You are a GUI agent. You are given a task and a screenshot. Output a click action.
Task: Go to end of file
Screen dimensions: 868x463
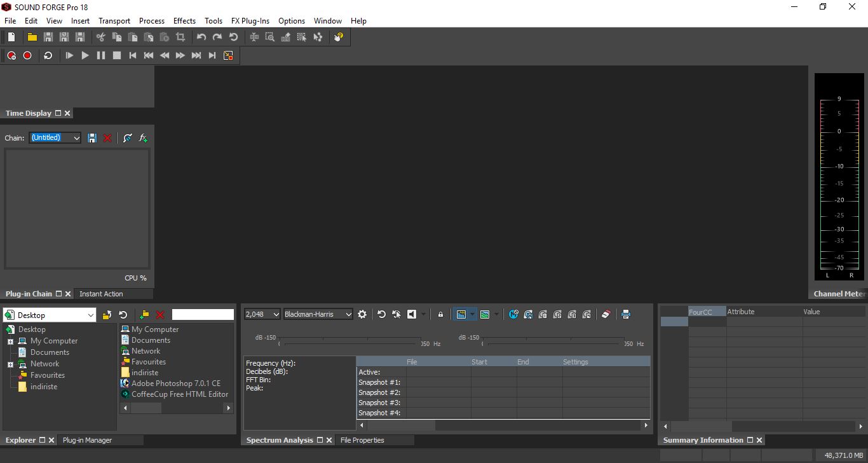[x=212, y=55]
